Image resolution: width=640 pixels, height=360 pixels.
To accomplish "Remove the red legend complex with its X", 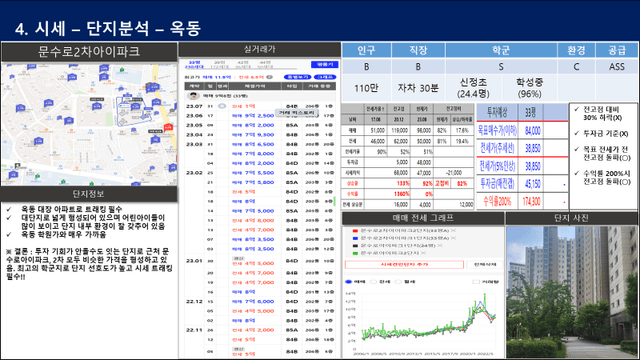I will 453,231.
